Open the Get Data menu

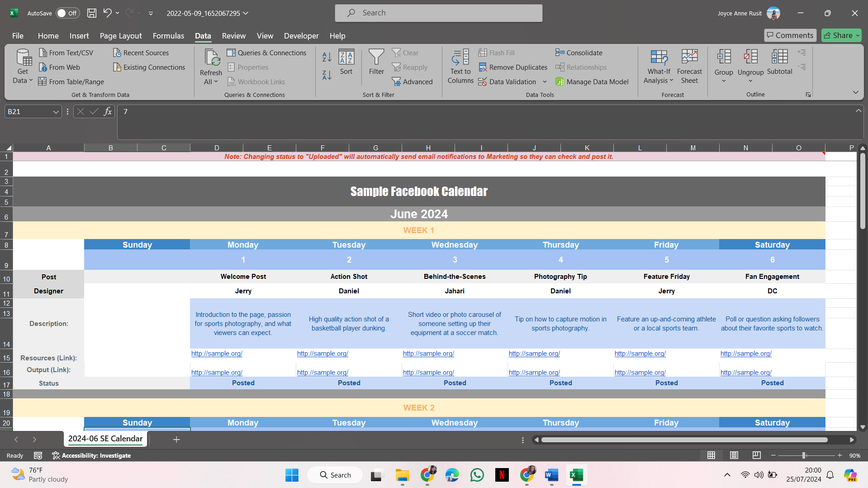click(x=23, y=67)
